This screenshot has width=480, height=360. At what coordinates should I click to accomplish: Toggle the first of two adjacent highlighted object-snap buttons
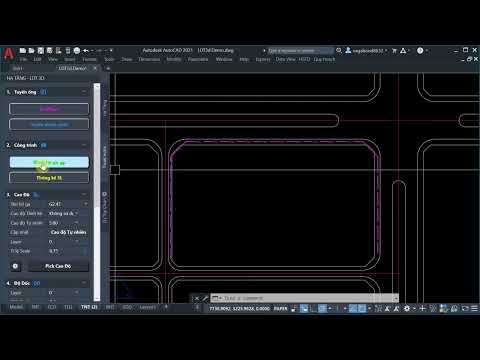pyautogui.click(x=353, y=308)
